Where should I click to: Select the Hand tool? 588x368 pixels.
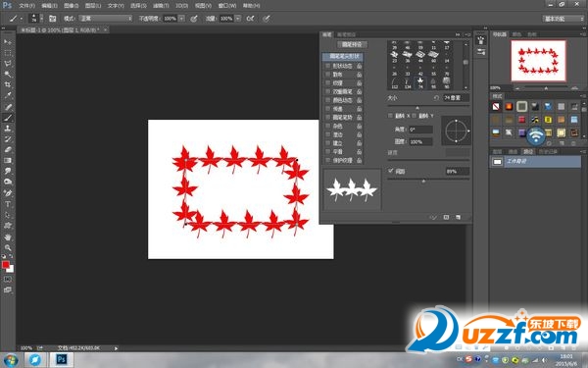[x=8, y=237]
